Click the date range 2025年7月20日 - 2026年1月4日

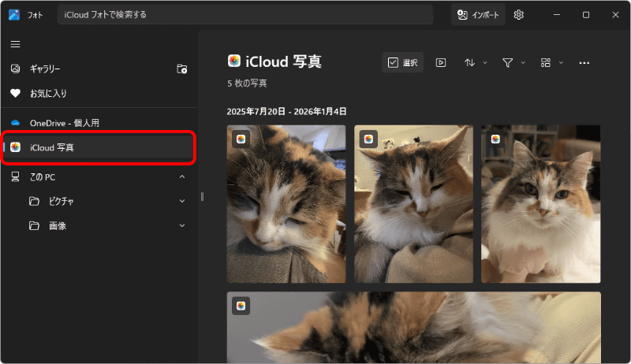pyautogui.click(x=286, y=111)
